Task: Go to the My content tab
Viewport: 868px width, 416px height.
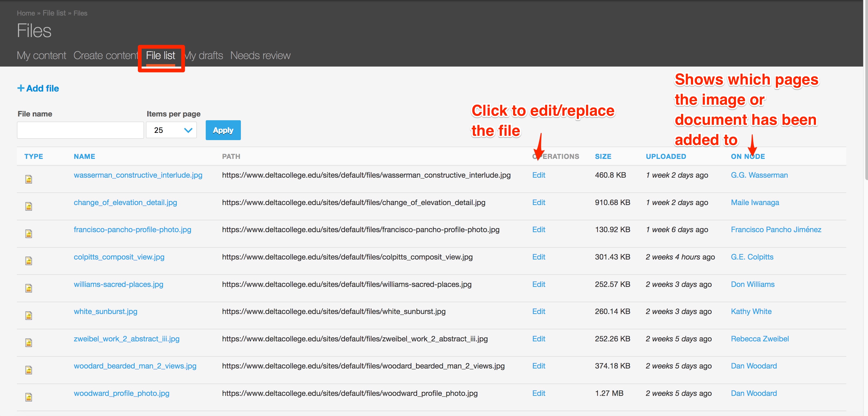Action: (x=42, y=55)
